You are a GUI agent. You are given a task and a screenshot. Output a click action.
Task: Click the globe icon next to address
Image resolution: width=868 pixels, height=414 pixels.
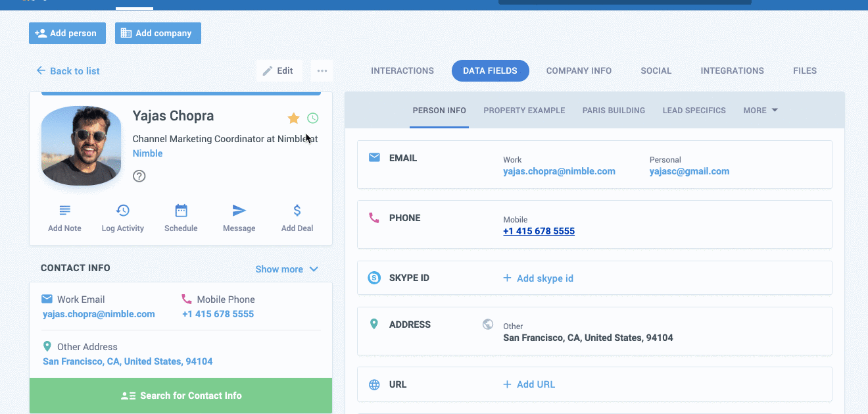tap(488, 324)
